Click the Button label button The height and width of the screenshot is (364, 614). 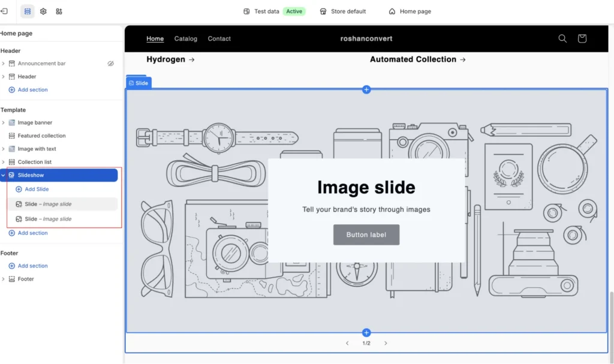click(366, 234)
